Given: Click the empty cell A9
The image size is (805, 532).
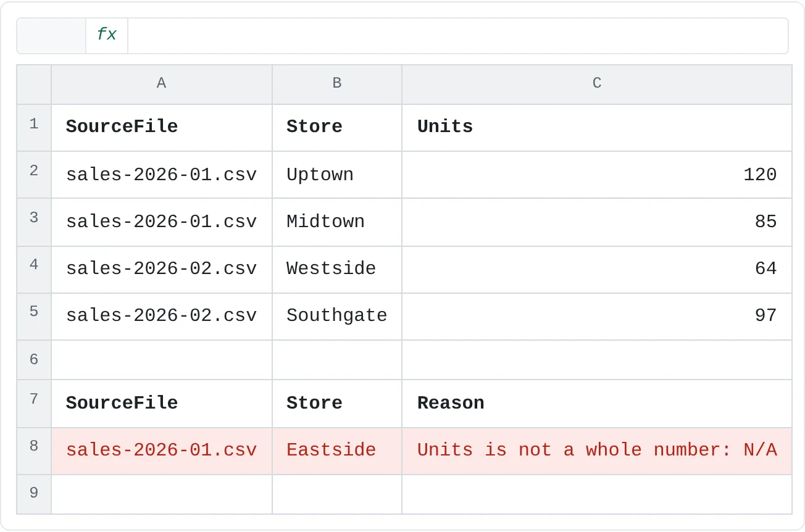Looking at the screenshot, I should [162, 494].
